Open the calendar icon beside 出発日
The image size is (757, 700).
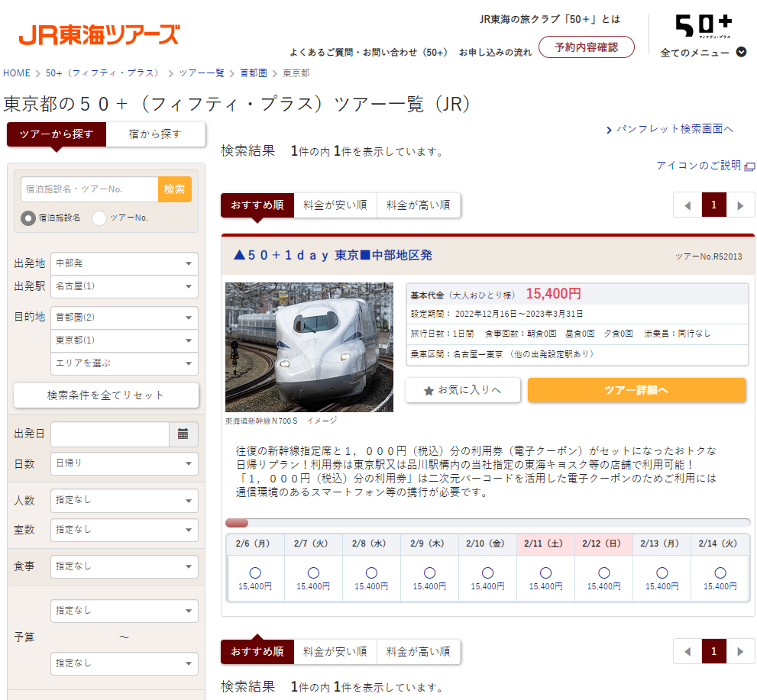183,434
